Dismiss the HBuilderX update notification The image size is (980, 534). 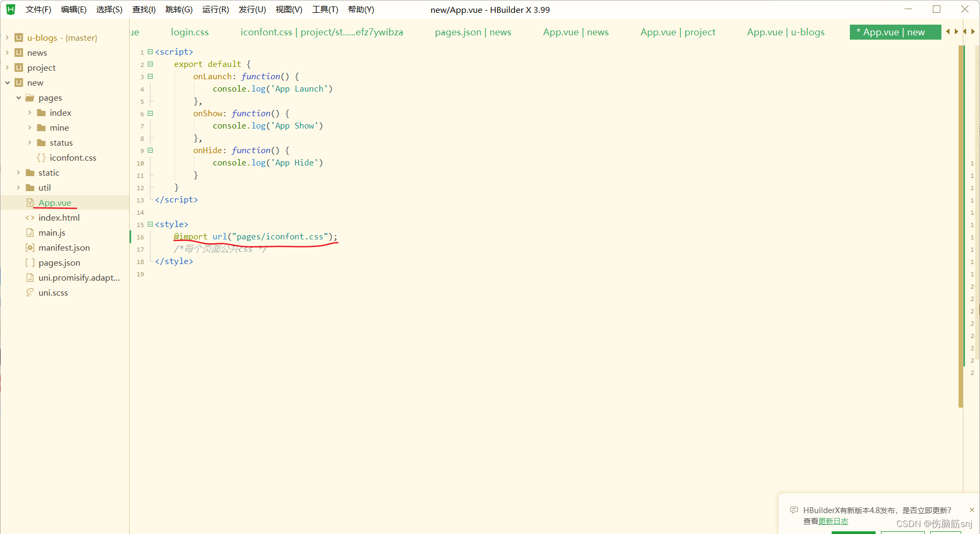972,510
